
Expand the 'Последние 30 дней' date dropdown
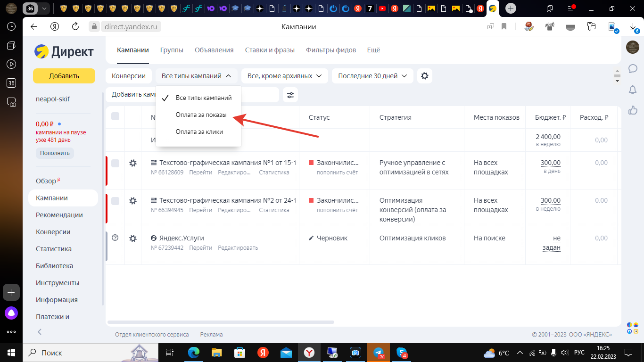pyautogui.click(x=372, y=75)
